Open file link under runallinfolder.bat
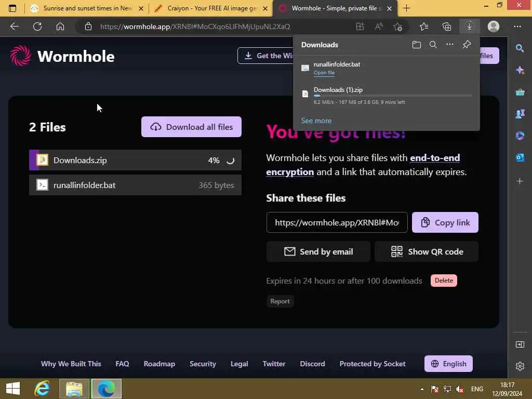This screenshot has width=532, height=399. [x=324, y=73]
